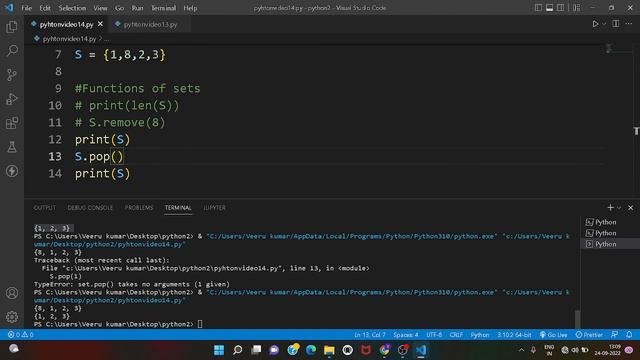Open the File menu
This screenshot has width=640, height=360.
tap(27, 8)
